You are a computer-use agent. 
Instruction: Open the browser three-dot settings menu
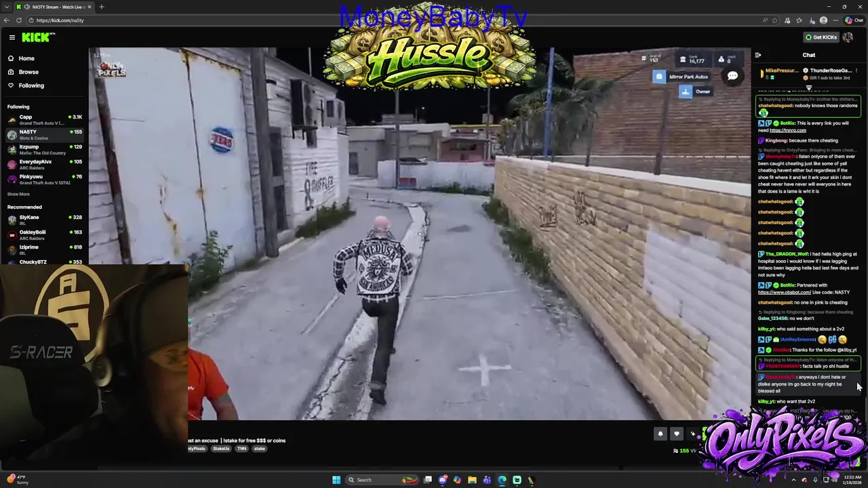835,20
